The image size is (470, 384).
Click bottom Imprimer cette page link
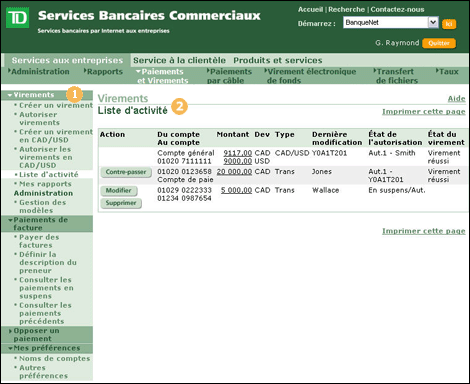424,231
